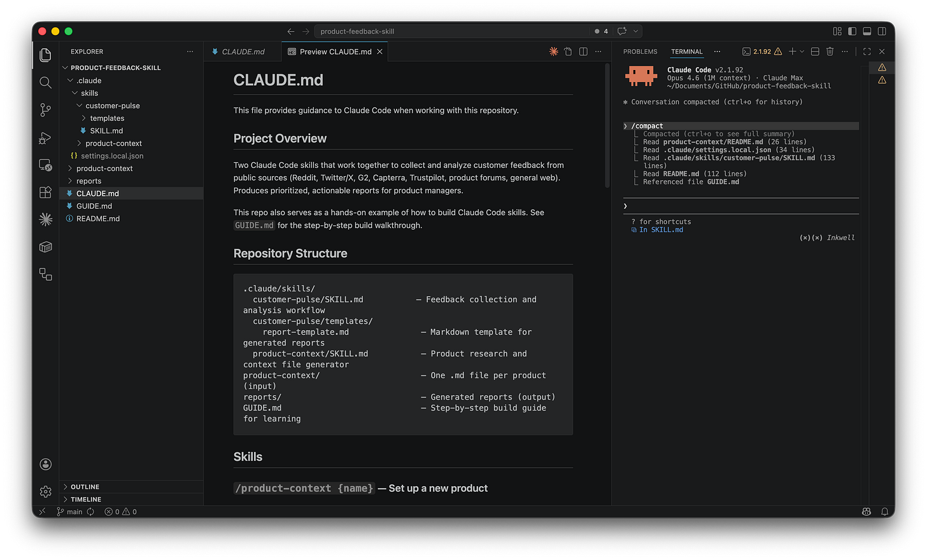Toggle the Primary Side Bar visibility
This screenshot has width=927, height=560.
point(852,31)
